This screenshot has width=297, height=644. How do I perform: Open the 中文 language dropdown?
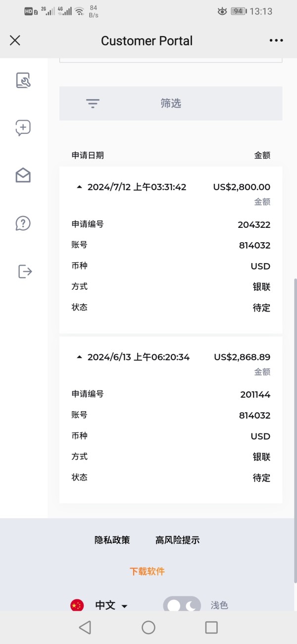(x=111, y=605)
